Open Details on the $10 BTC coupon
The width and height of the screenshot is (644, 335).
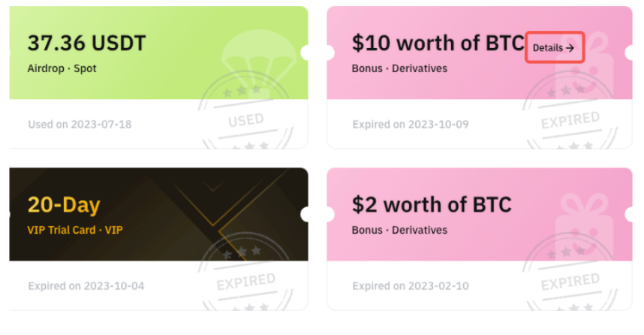[x=554, y=47]
